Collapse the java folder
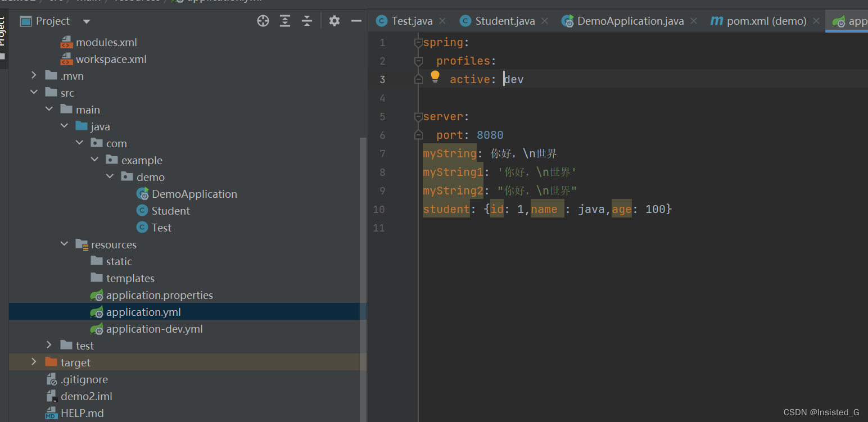Viewport: 868px width, 422px height. pos(65,126)
